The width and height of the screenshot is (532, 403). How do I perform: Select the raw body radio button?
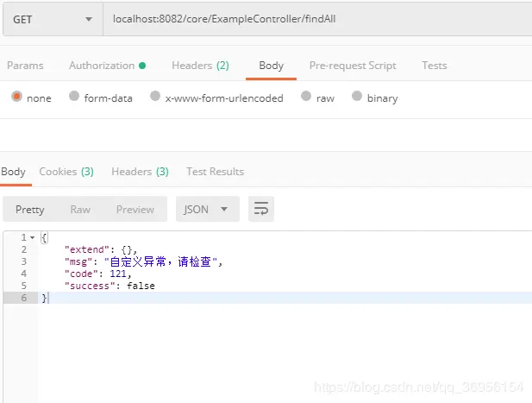tap(306, 96)
